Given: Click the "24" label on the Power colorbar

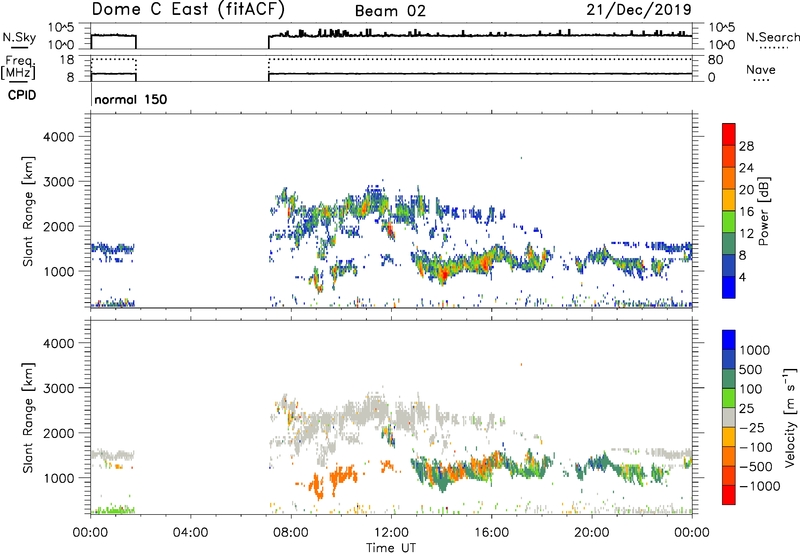Looking at the screenshot, I should pos(746,168).
